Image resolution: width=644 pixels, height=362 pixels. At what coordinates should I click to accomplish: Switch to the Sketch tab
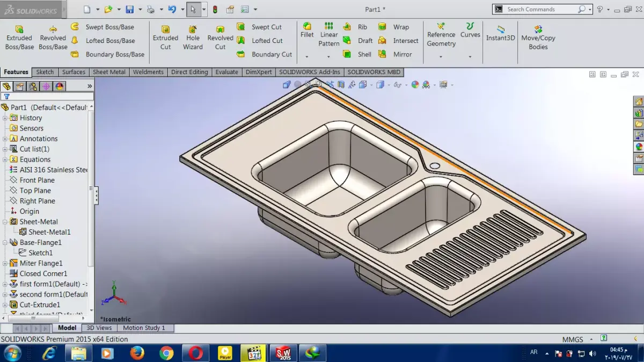pos(45,72)
